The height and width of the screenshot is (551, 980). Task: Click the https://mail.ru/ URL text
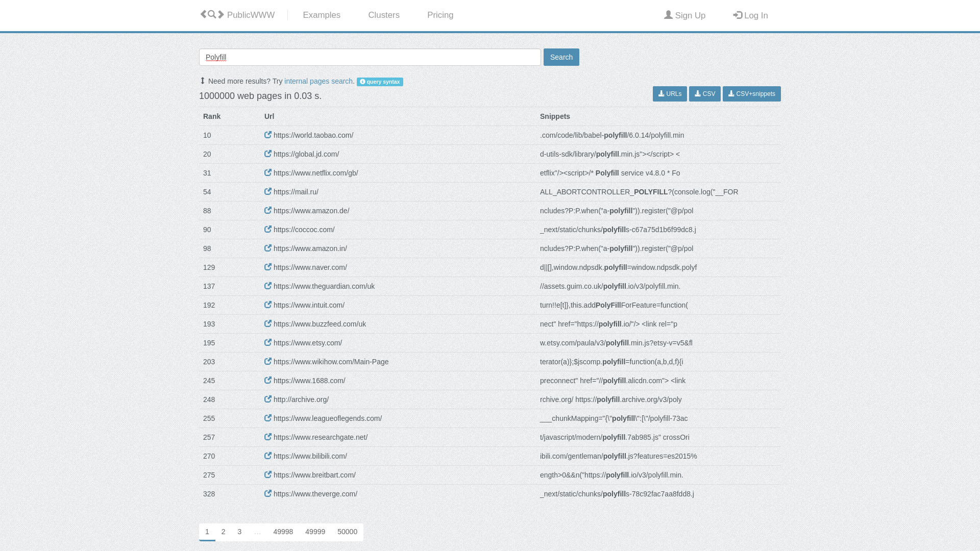296,192
